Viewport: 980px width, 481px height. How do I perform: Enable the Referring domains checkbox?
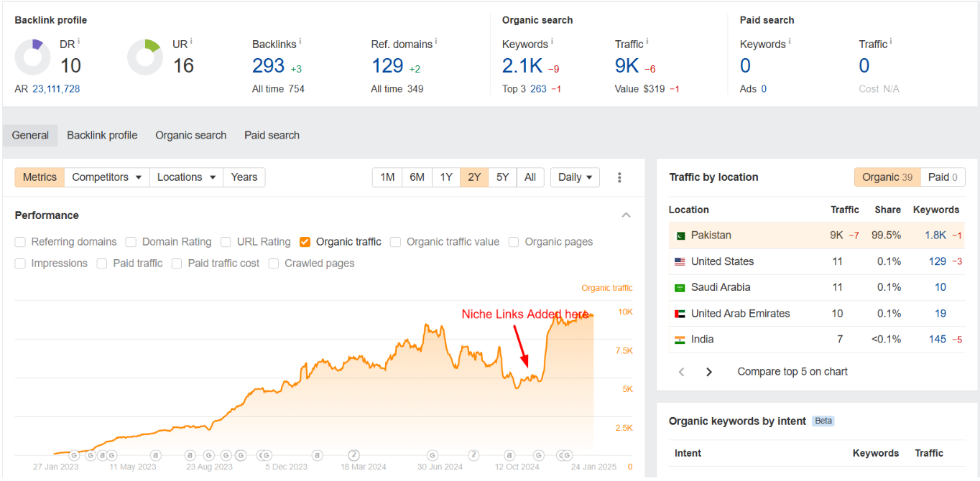click(20, 242)
